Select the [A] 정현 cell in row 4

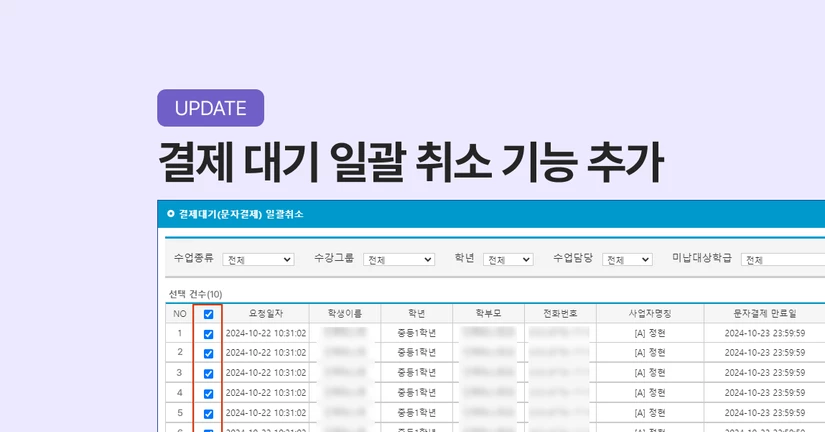tap(650, 393)
